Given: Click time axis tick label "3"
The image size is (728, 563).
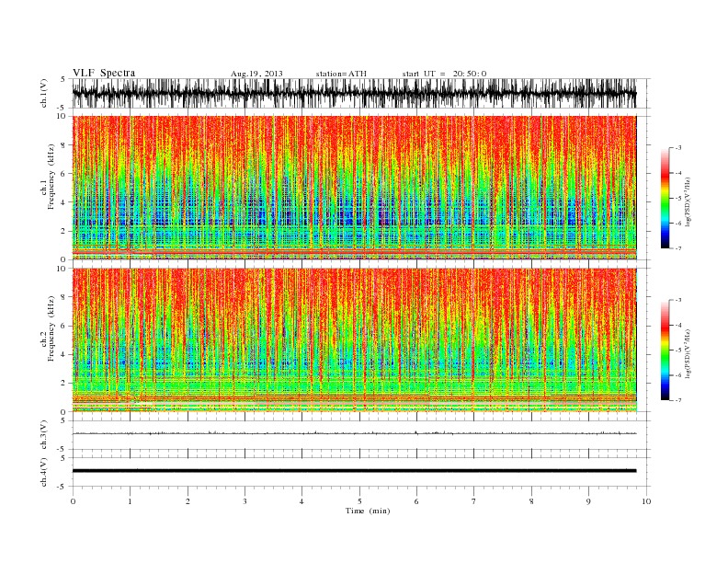Looking at the screenshot, I should click(245, 501).
